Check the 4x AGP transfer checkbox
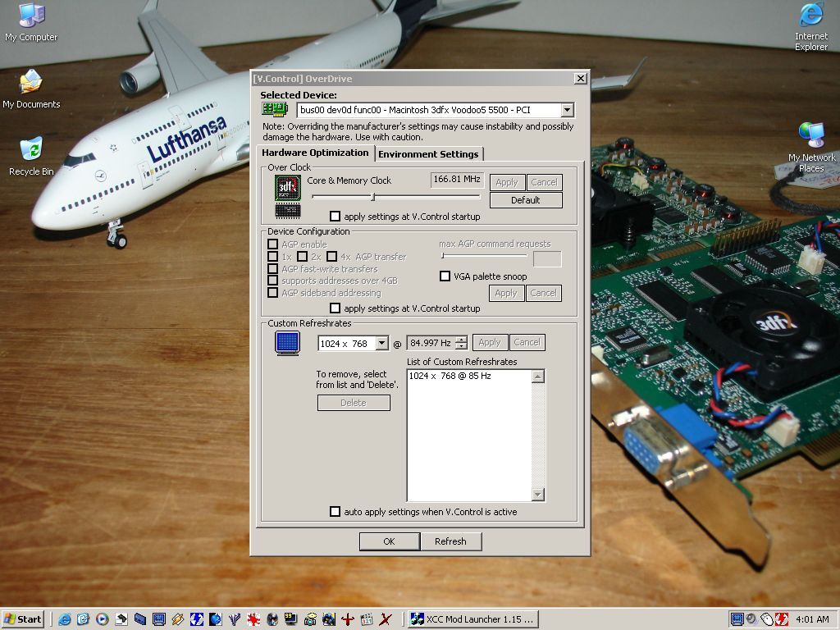Image resolution: width=840 pixels, height=630 pixels. pos(332,257)
